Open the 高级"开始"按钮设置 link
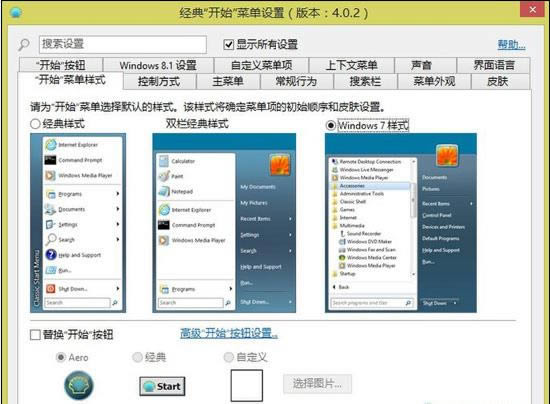 point(229,333)
